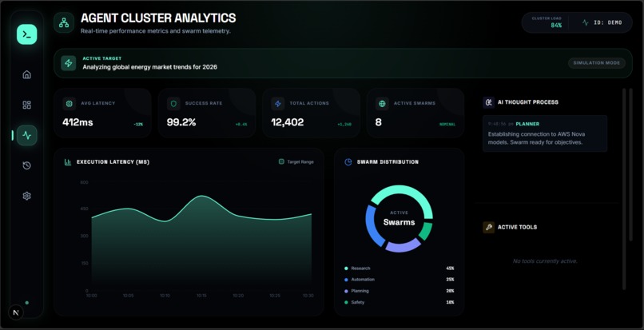Click the 412ms latency value
The height and width of the screenshot is (330, 644).
pos(78,122)
